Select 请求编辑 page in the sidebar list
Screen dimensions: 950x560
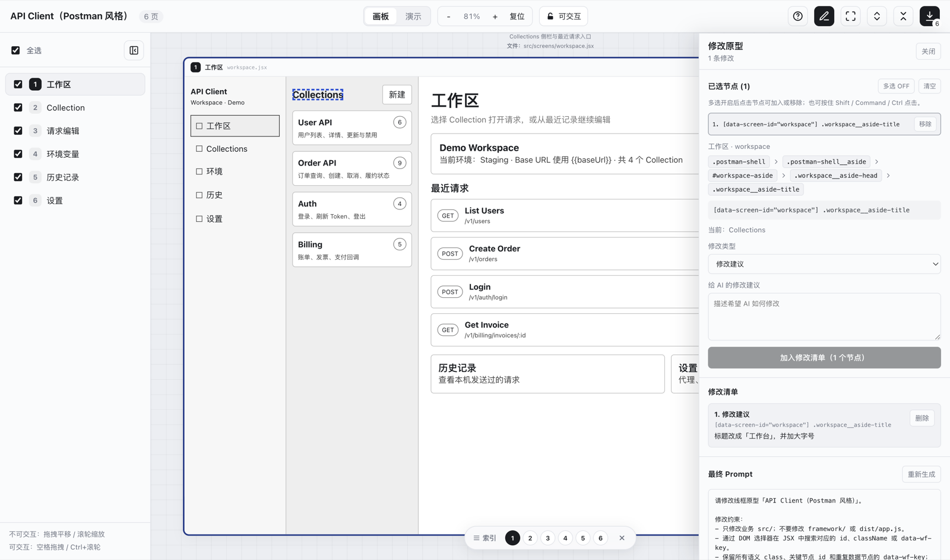pyautogui.click(x=75, y=131)
